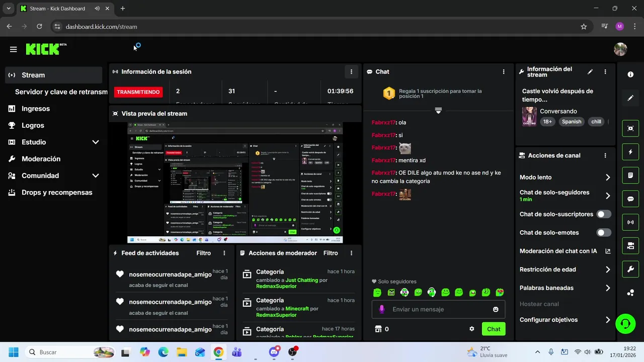
Task: Open Feed de actividades three-dot menu
Action: (224, 253)
